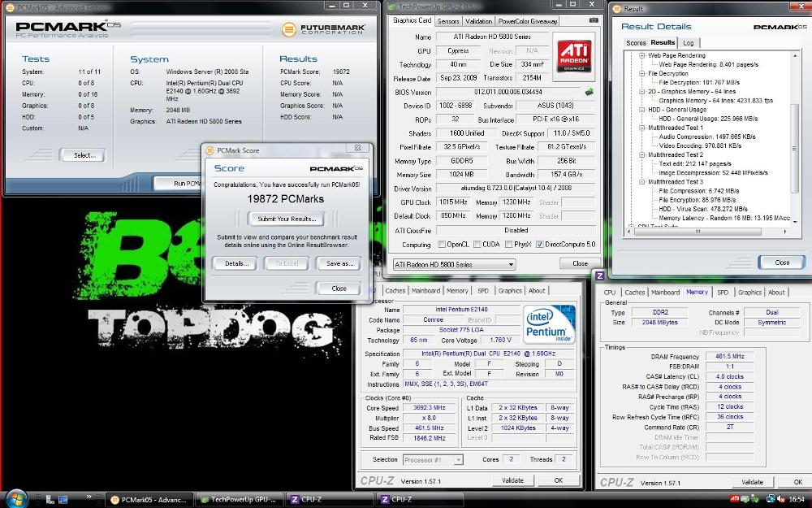Collapse the File Decryption tree node
This screenshot has width=812, height=508.
pyautogui.click(x=641, y=74)
